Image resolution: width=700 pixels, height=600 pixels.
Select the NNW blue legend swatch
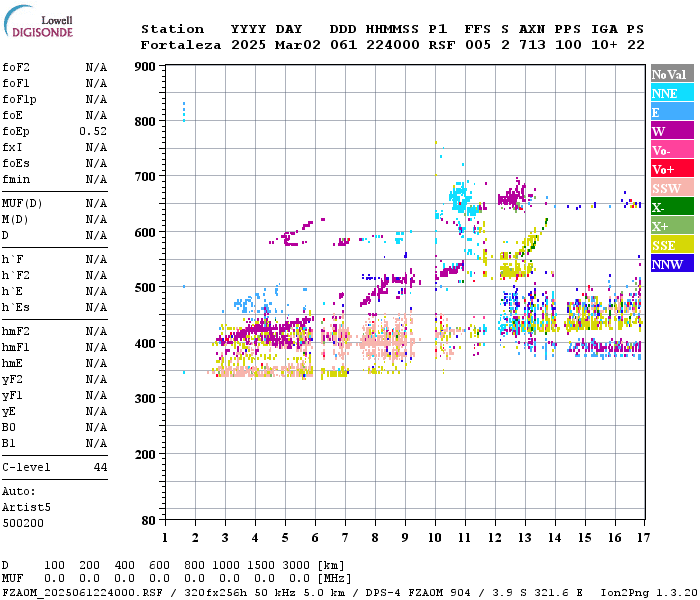(672, 263)
